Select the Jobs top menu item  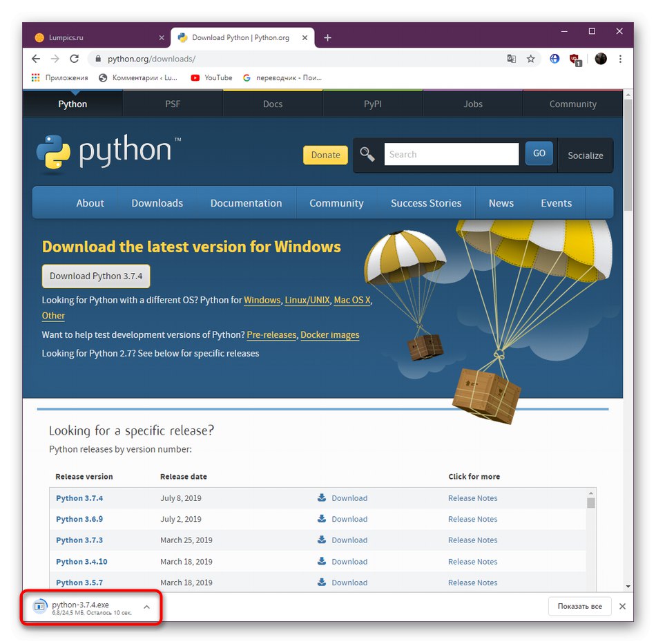pos(473,104)
